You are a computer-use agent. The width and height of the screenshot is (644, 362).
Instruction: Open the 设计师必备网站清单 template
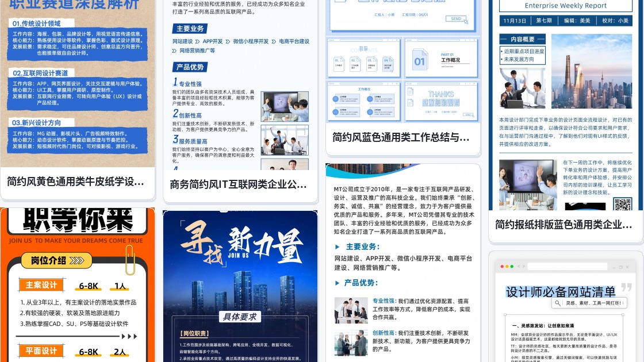point(566,308)
